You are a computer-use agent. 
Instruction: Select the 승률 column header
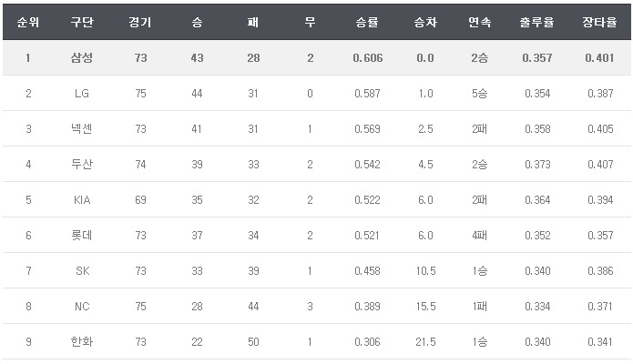[x=368, y=22]
